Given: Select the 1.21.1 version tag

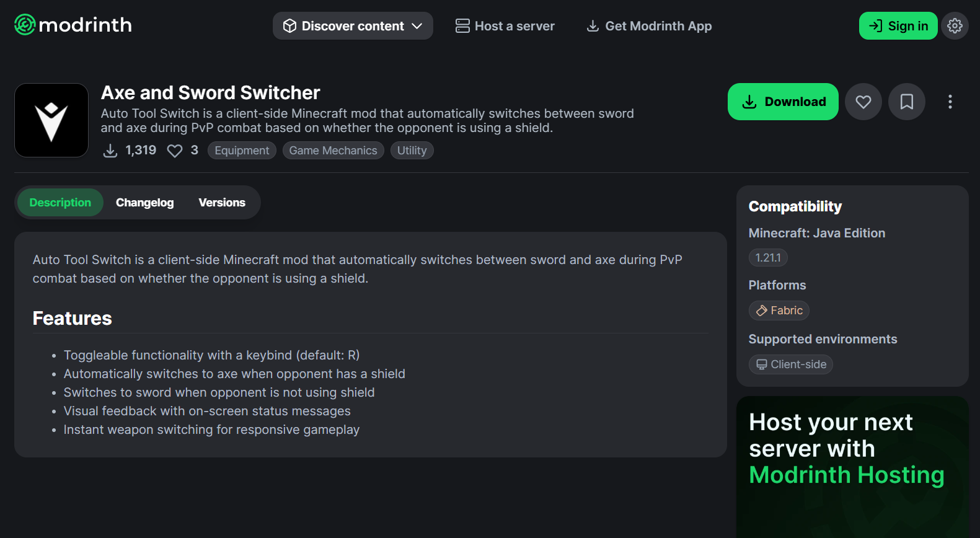Looking at the screenshot, I should (768, 257).
